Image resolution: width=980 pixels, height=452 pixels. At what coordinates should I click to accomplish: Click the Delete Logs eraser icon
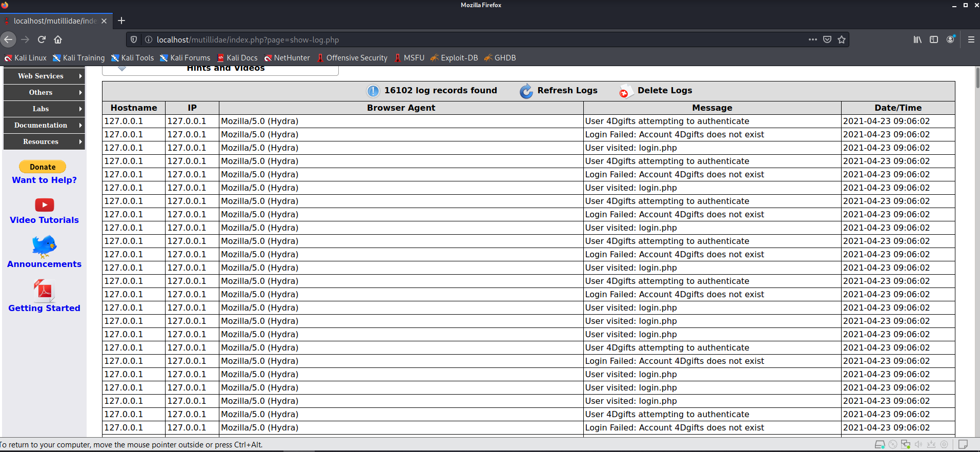(626, 91)
